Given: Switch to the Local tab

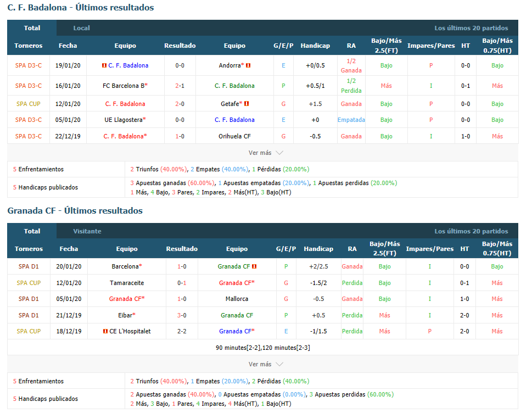Looking at the screenshot, I should tap(81, 28).
